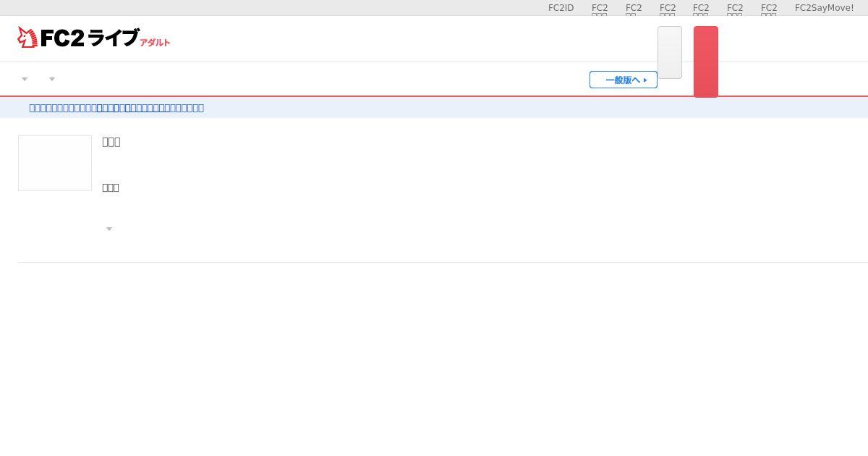Open the FC2ID link in top bar
868x456 pixels.
coord(561,8)
